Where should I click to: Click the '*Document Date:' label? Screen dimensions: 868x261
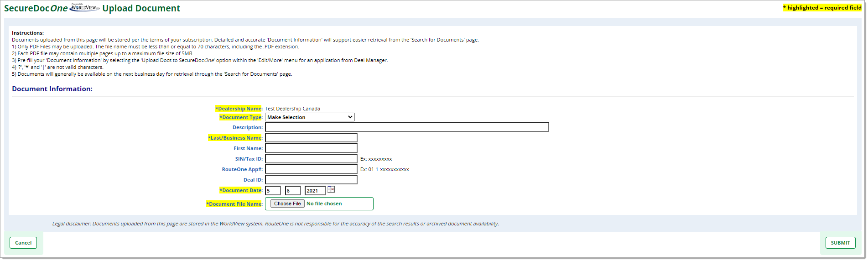pyautogui.click(x=241, y=190)
